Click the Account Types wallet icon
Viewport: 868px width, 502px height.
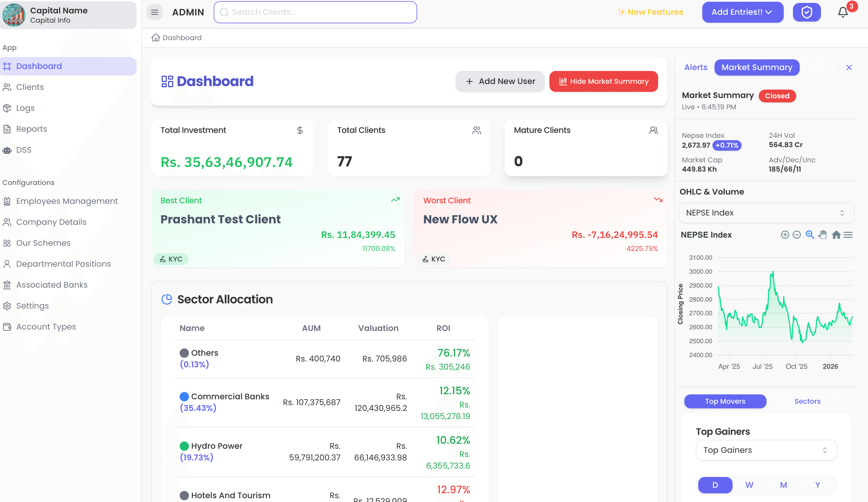[x=7, y=327]
